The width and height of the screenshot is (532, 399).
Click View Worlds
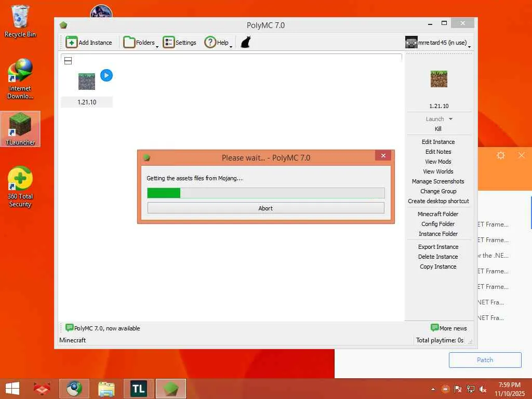coord(438,171)
